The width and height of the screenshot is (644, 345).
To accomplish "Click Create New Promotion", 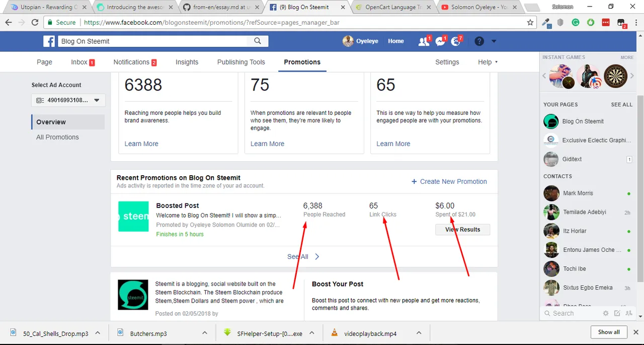I will coord(449,181).
